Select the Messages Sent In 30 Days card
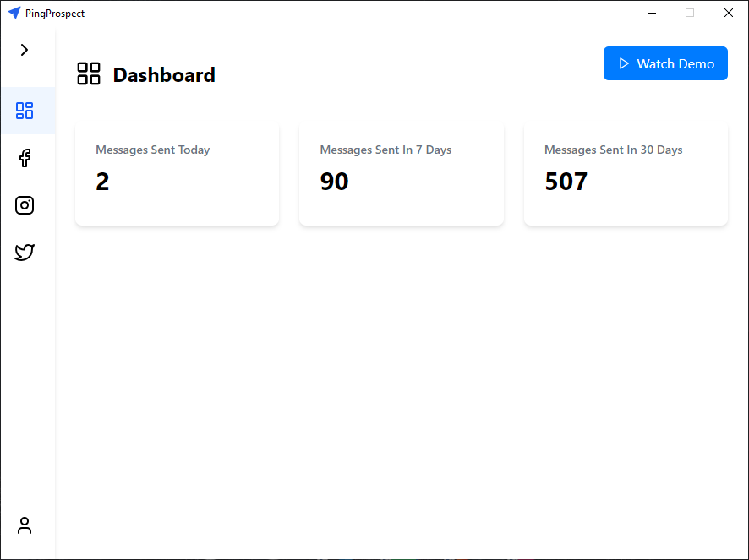This screenshot has width=749, height=560. coord(626,175)
